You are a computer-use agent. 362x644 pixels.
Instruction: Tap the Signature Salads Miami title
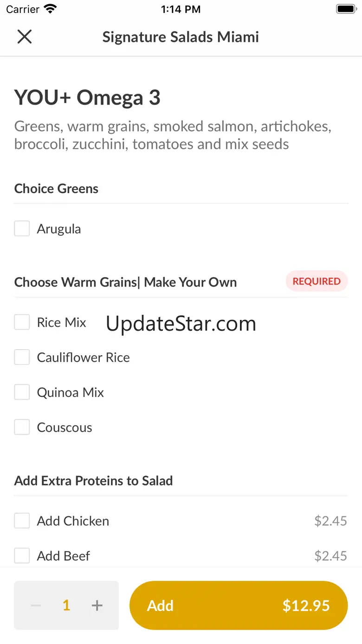pyautogui.click(x=181, y=37)
